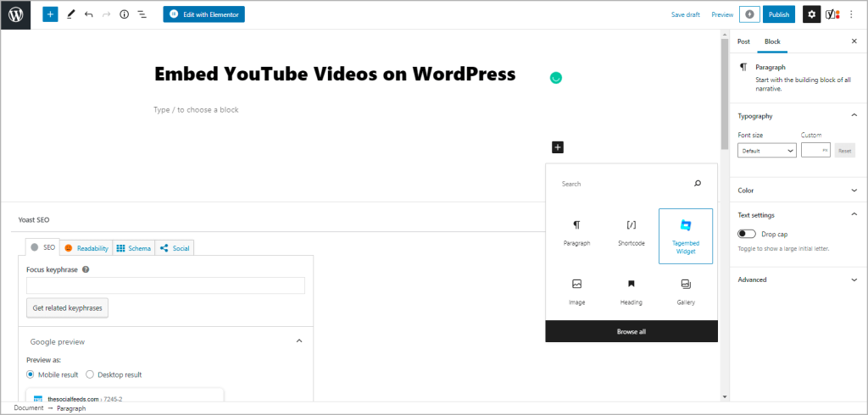
Task: Open the Readability tab in Yoast
Action: pyautogui.click(x=86, y=248)
